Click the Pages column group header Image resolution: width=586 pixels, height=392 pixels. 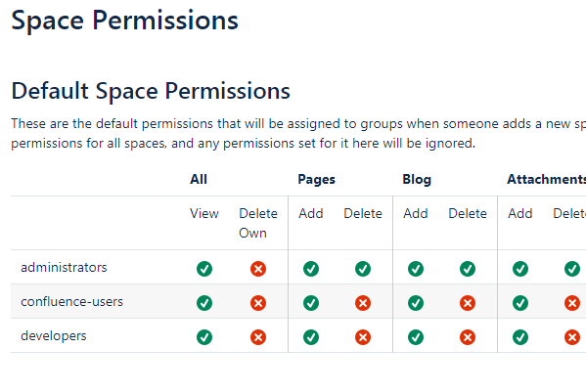[x=317, y=180]
